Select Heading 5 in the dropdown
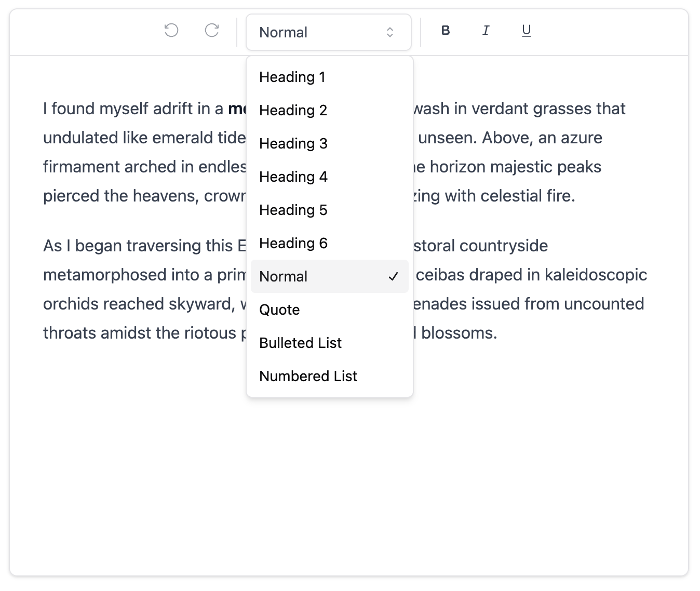Viewport: 700px width, 591px height. click(293, 210)
